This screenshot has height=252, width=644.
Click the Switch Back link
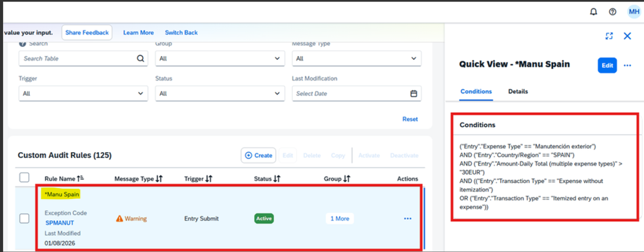coord(181,32)
